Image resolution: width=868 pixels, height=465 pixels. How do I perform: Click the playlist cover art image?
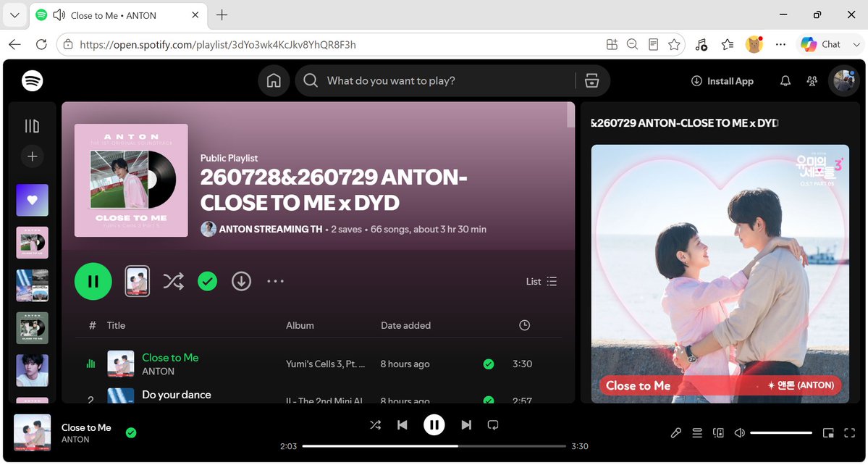[x=131, y=180]
